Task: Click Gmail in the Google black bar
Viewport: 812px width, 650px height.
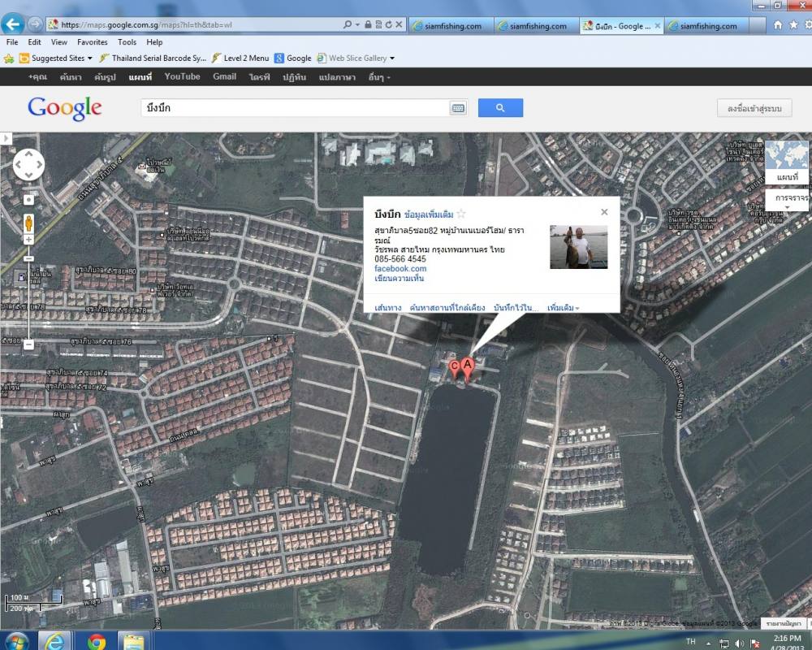Action: coord(224,76)
